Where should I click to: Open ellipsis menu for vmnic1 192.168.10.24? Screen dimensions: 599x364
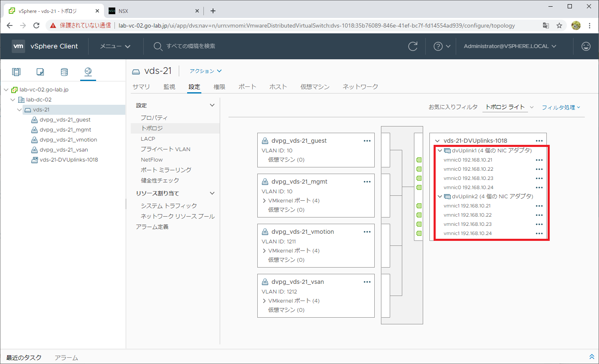pyautogui.click(x=539, y=233)
